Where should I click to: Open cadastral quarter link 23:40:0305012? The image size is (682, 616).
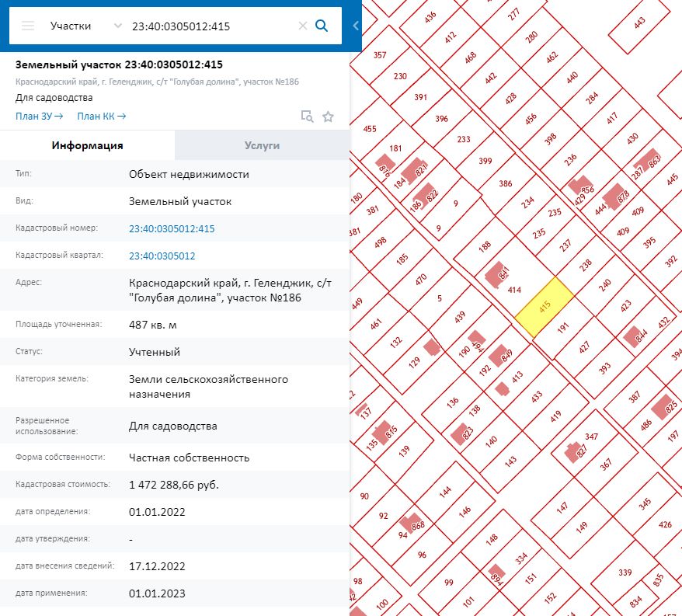(x=162, y=256)
